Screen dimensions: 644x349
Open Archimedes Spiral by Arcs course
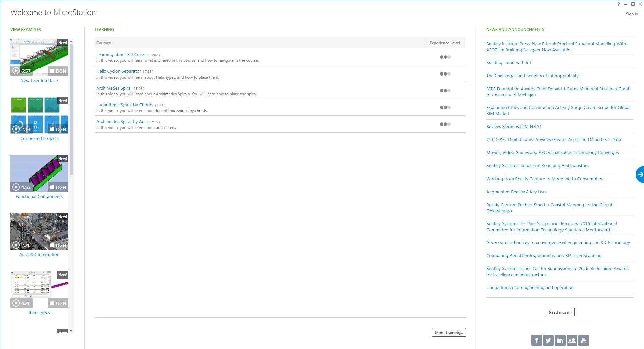[x=122, y=121]
